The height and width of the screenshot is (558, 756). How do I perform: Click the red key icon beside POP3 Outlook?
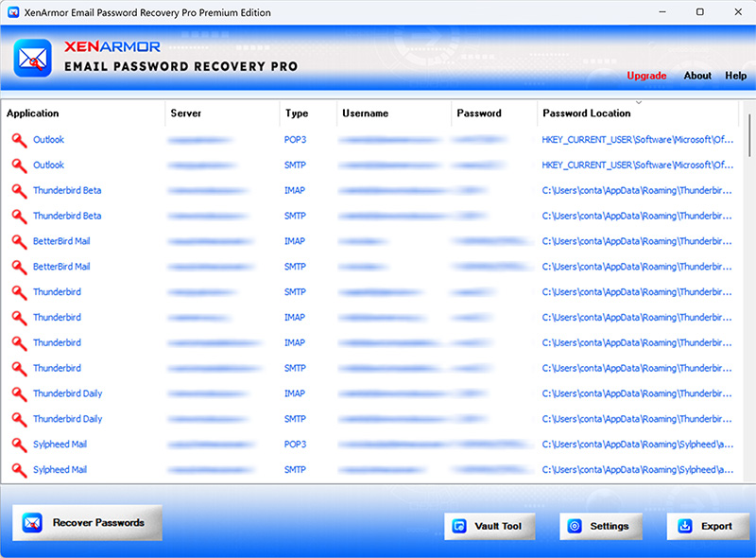[x=19, y=140]
